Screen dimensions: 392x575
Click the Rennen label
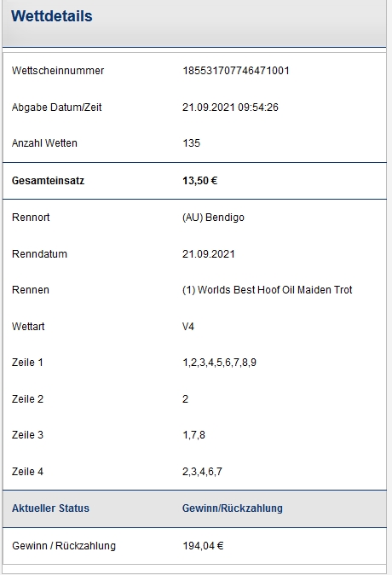coord(31,290)
